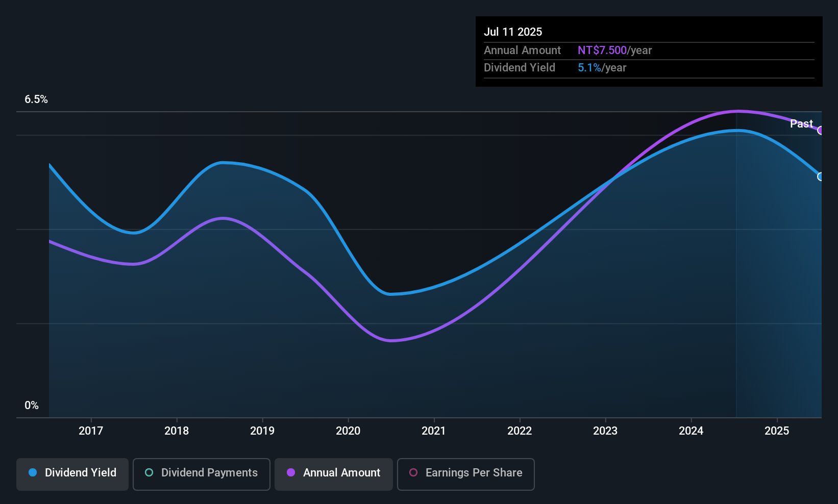This screenshot has height=504, width=838.
Task: Toggle the Dividend Yield series
Action: click(x=72, y=474)
